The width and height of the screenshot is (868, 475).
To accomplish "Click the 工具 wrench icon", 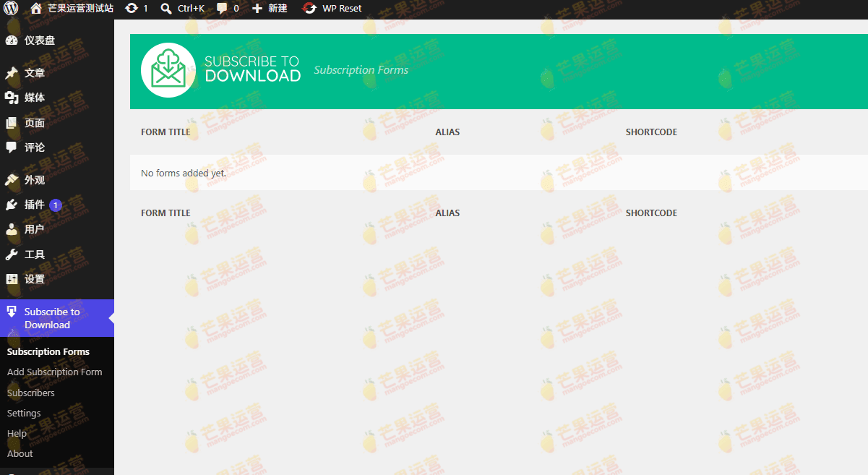I will point(12,254).
